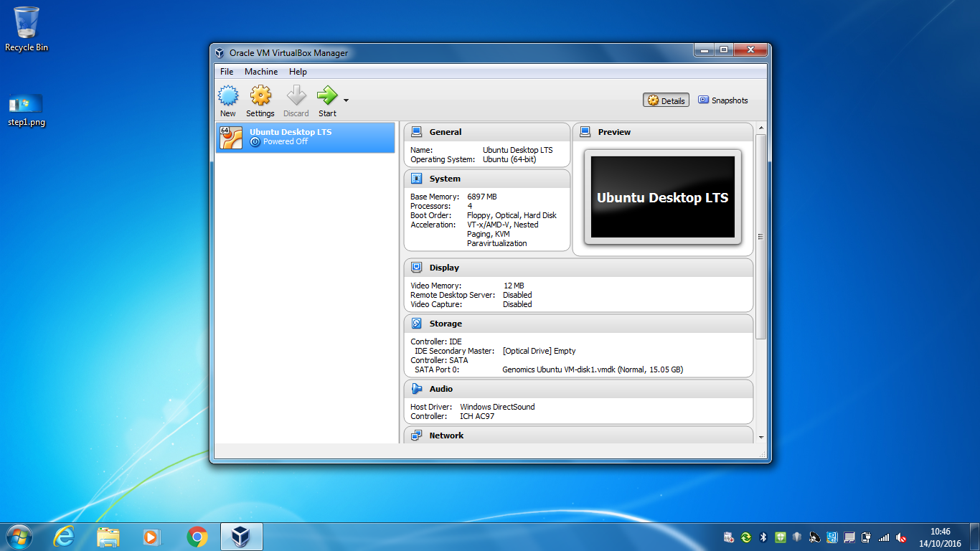Image resolution: width=980 pixels, height=551 pixels.
Task: Open the Preview section header
Action: coord(614,132)
